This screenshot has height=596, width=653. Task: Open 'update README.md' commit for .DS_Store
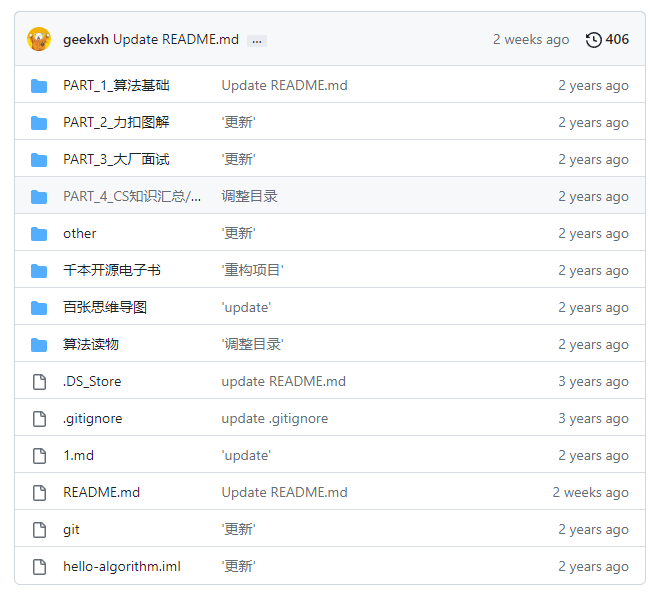[284, 382]
